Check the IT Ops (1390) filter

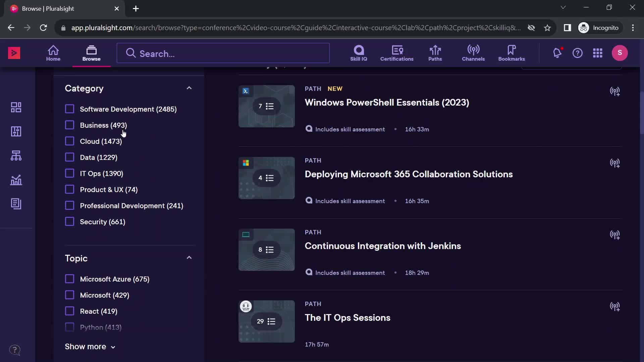click(69, 173)
